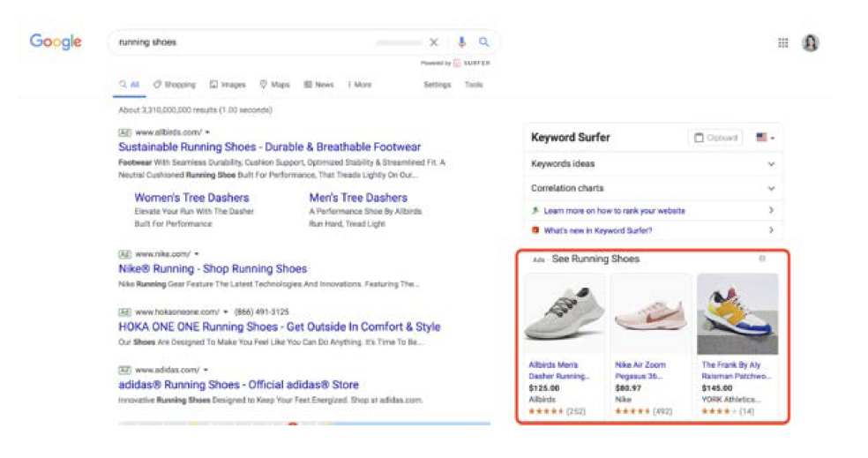The height and width of the screenshot is (458, 868).
Task: Select the All results tab
Action: tap(129, 85)
